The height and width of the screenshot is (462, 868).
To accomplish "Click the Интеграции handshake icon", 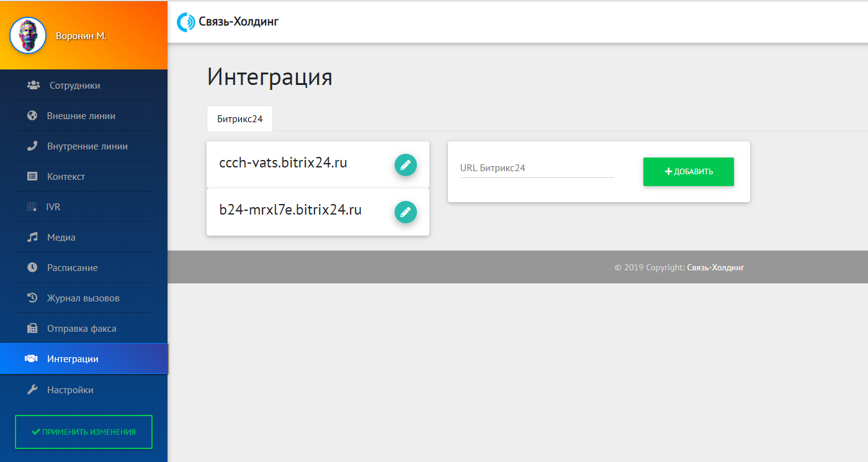I will pos(31,359).
